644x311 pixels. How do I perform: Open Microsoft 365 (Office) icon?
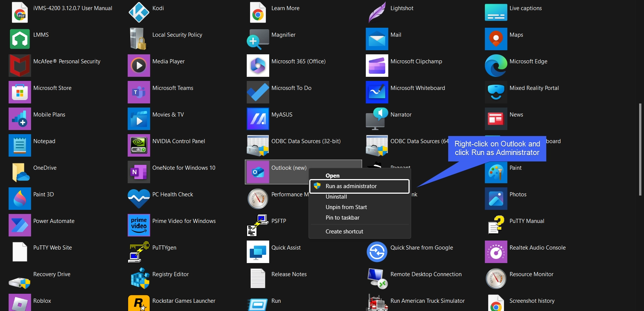[x=258, y=66]
